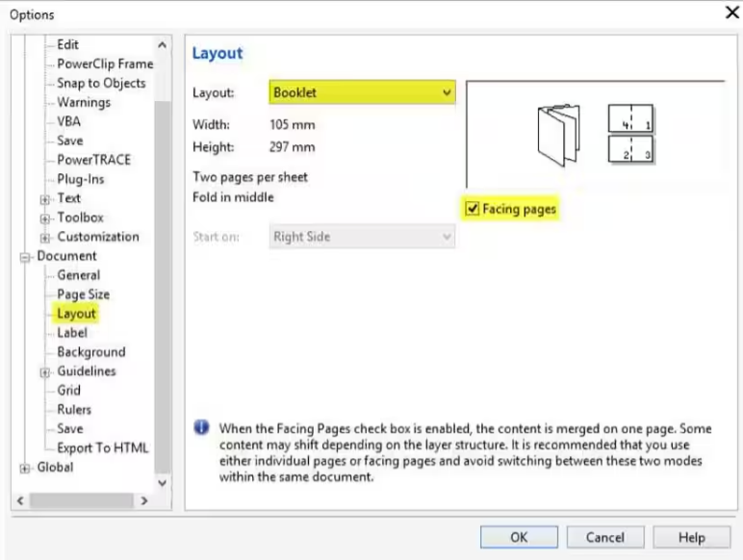Select Grid under Document
This screenshot has height=560, width=743.
point(68,391)
